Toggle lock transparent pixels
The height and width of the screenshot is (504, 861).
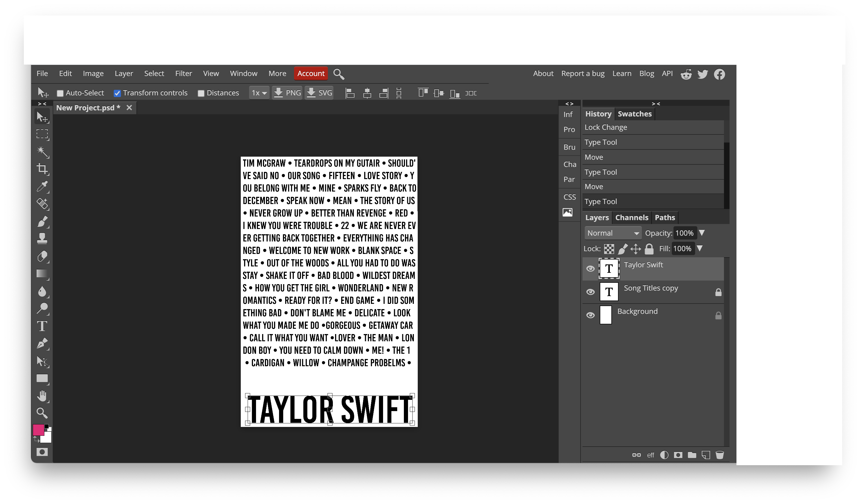(x=609, y=249)
